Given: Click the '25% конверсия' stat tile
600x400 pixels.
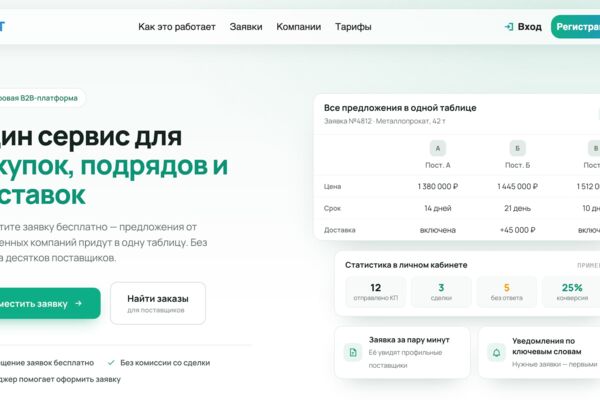Looking at the screenshot, I should coord(572,292).
